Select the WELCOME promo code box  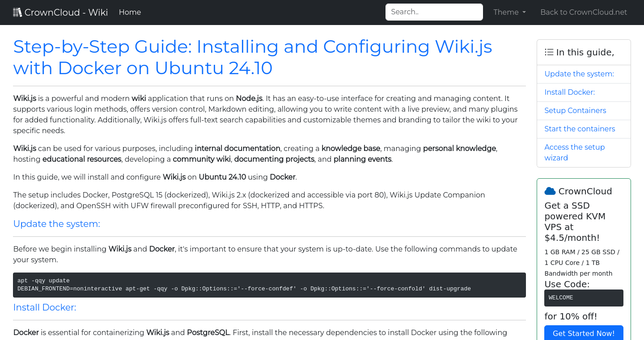[x=584, y=298]
